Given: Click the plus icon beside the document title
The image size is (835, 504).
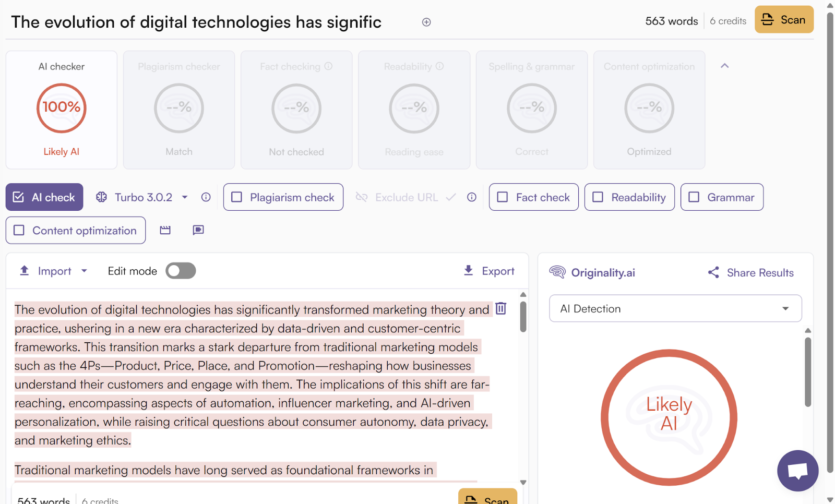Looking at the screenshot, I should pyautogui.click(x=426, y=22).
